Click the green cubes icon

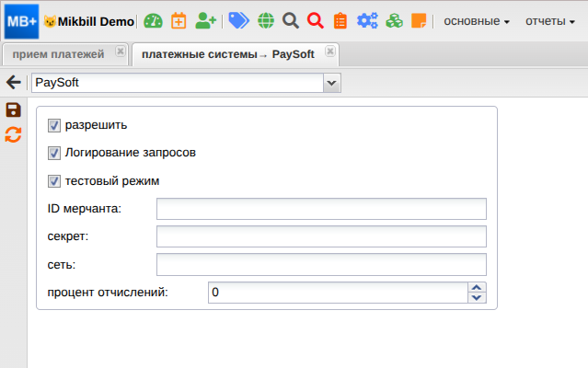394,20
